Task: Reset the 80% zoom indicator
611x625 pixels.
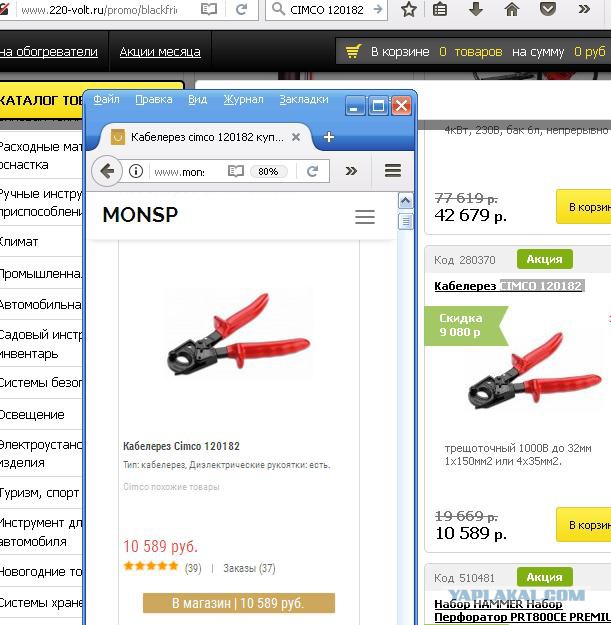Action: [268, 171]
